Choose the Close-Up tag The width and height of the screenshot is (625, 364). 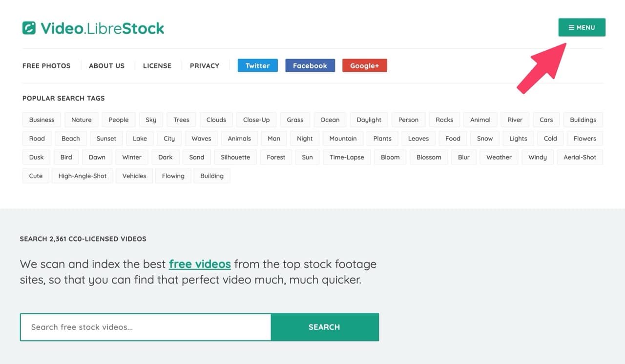pyautogui.click(x=256, y=120)
